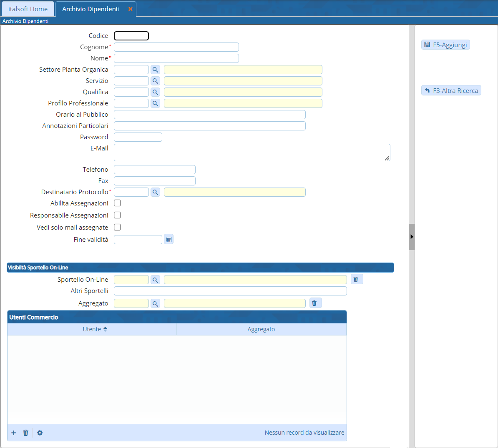Clear Sportello On-Line with trash icon
Viewport: 498px width, 448px height.
pos(356,280)
